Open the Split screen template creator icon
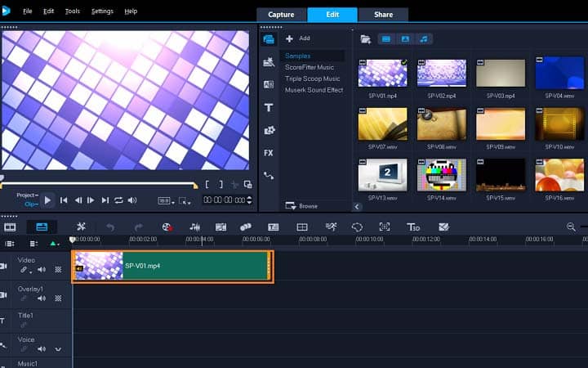 point(302,227)
